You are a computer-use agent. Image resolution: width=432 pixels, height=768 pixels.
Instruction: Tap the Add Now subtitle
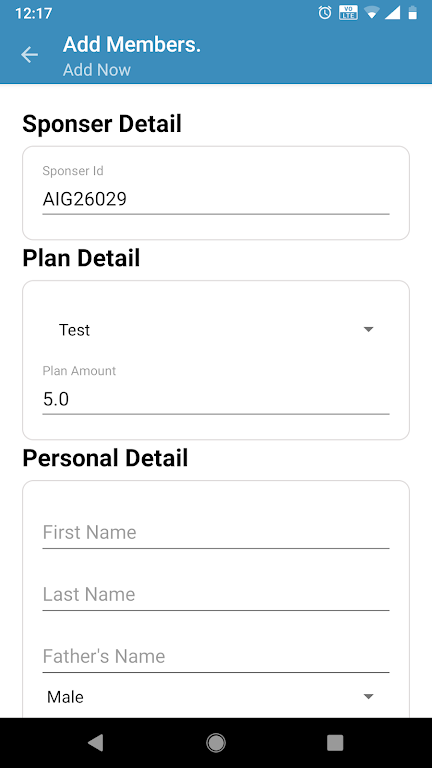click(x=97, y=70)
